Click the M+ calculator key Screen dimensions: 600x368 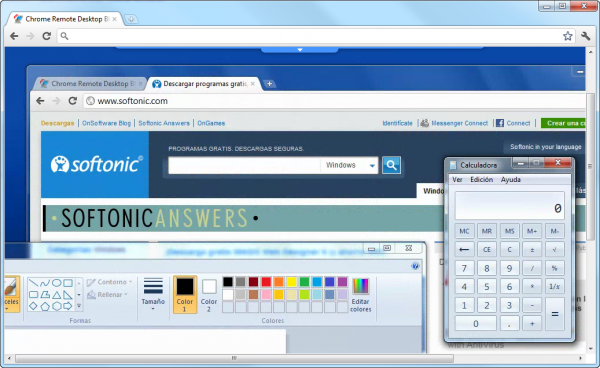[532, 231]
